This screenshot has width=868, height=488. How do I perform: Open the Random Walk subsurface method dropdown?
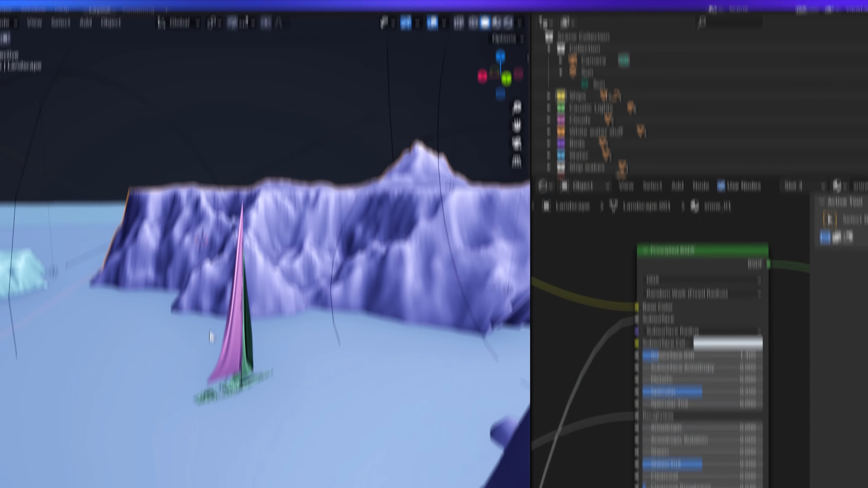pos(703,293)
